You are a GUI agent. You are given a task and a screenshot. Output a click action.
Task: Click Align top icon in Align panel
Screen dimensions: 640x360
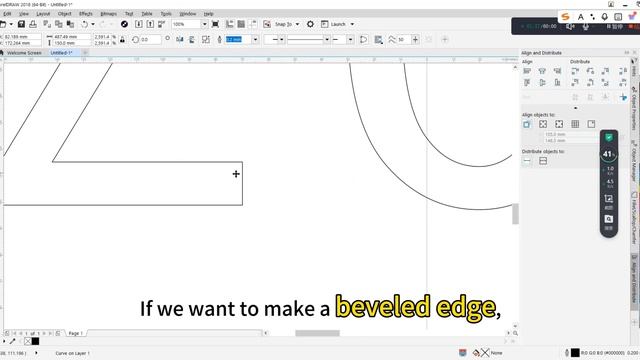(527, 83)
